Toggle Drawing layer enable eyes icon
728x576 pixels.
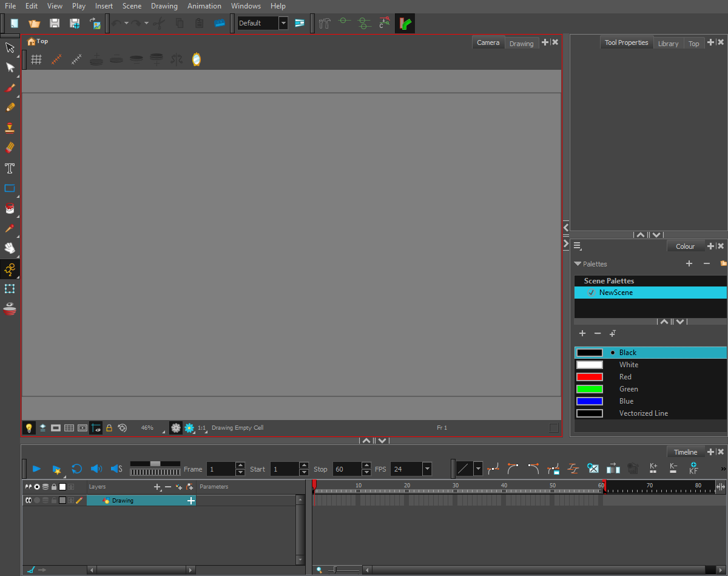(x=28, y=500)
